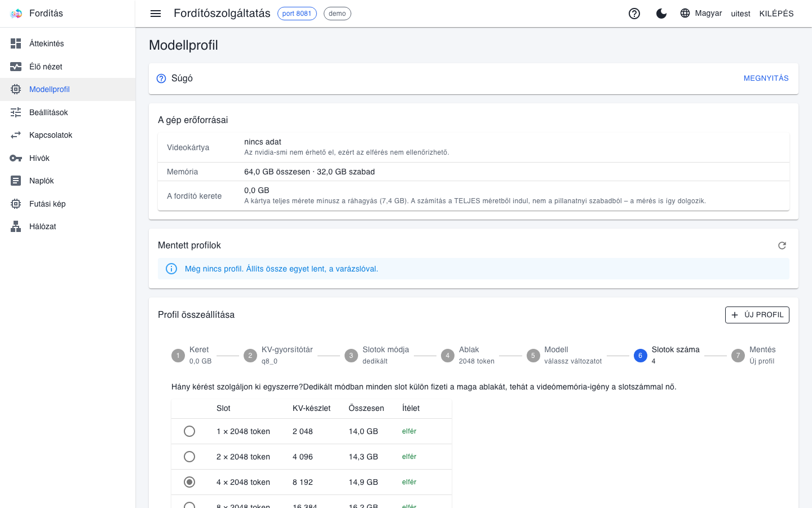812x508 pixels.
Task: Click the help question mark icon in top bar
Action: tap(634, 14)
